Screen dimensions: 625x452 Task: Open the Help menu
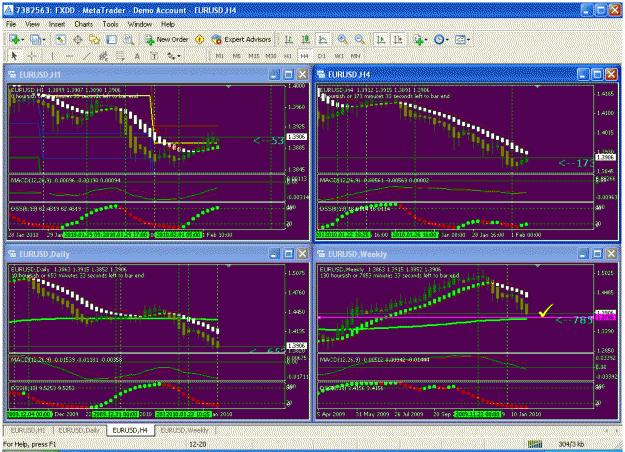pos(168,24)
